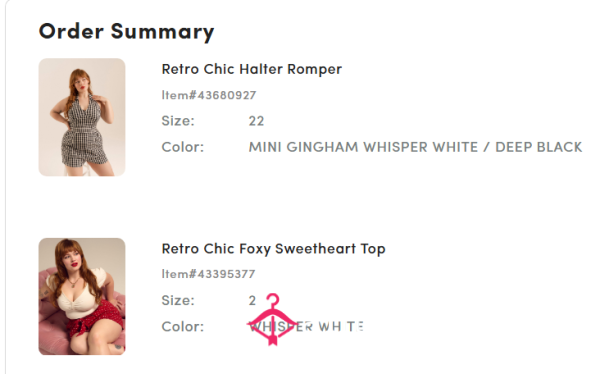
Task: Click the romper size value 22
Action: [256, 121]
